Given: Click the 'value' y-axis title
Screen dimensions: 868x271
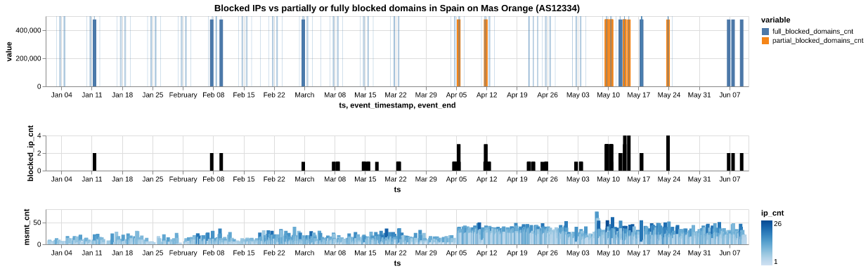Looking at the screenshot, I should [x=9, y=51].
